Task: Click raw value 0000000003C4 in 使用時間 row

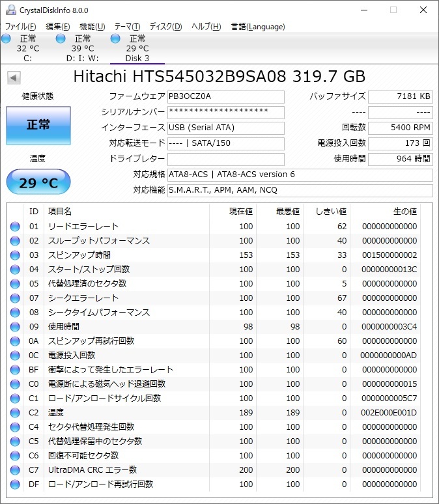Action: pos(389,327)
